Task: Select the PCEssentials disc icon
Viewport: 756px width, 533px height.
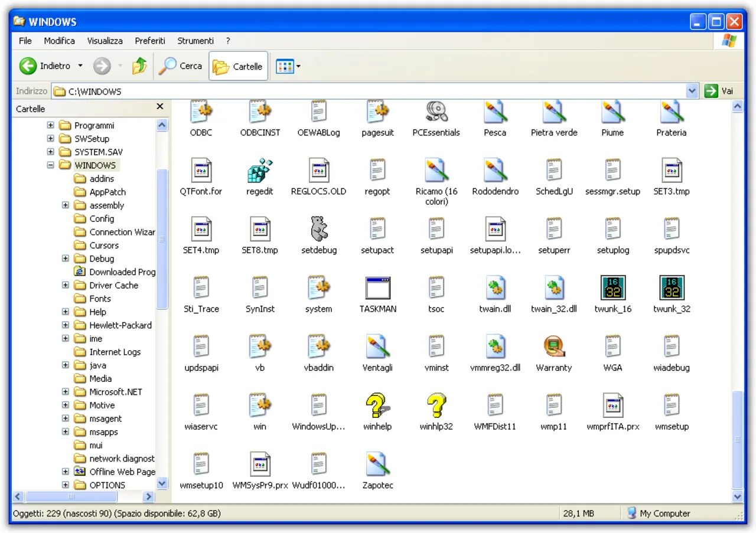Action: pos(436,112)
